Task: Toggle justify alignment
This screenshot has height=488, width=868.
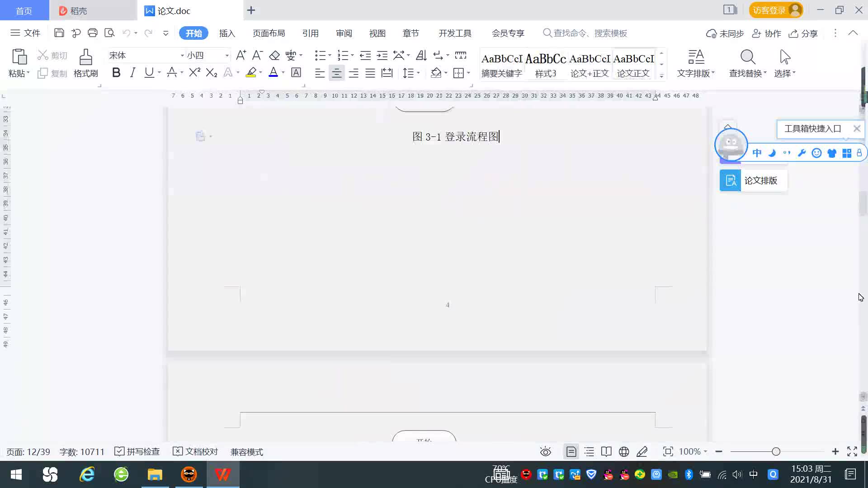Action: point(370,73)
